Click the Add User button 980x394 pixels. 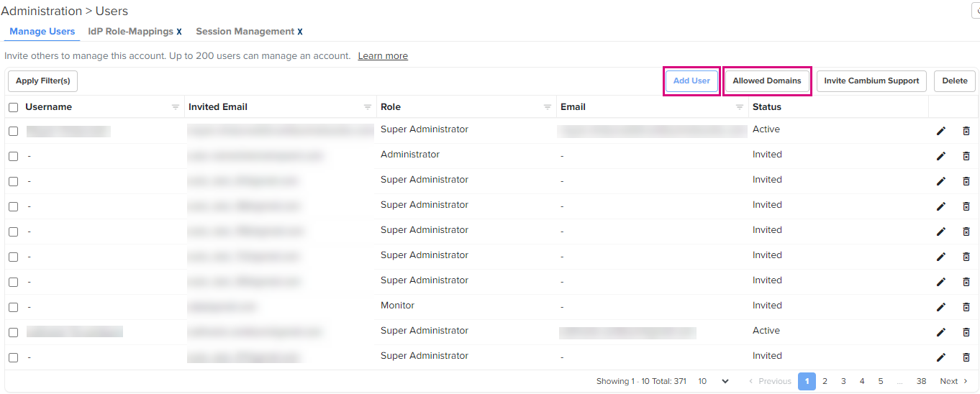point(691,81)
